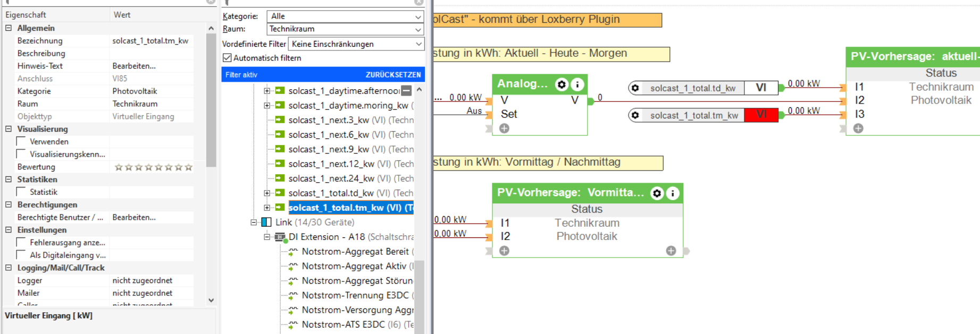Image resolution: width=980 pixels, height=334 pixels.
Task: Select solcast_1_total.tm_kw tree item
Action: pos(351,208)
